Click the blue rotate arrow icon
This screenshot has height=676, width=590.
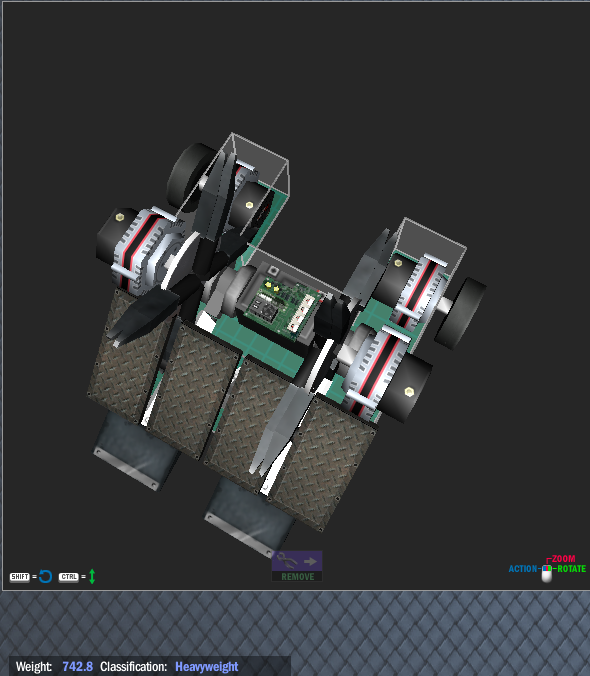click(45, 576)
